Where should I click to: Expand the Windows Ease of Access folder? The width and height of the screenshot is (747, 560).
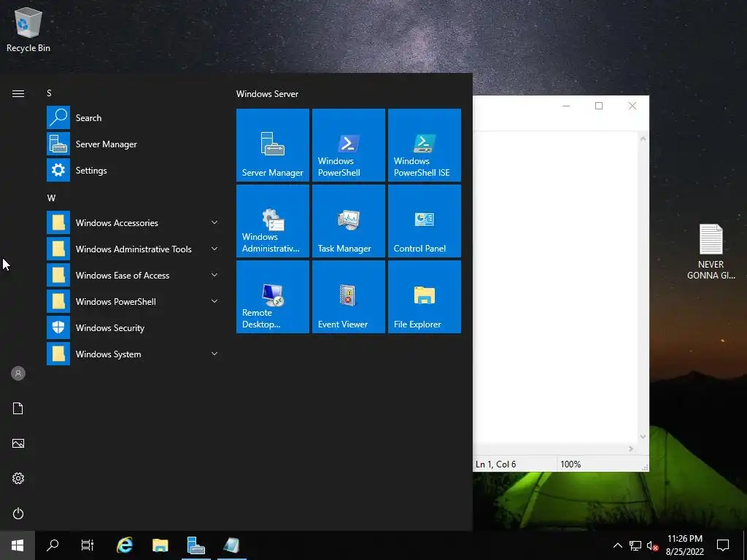point(133,275)
